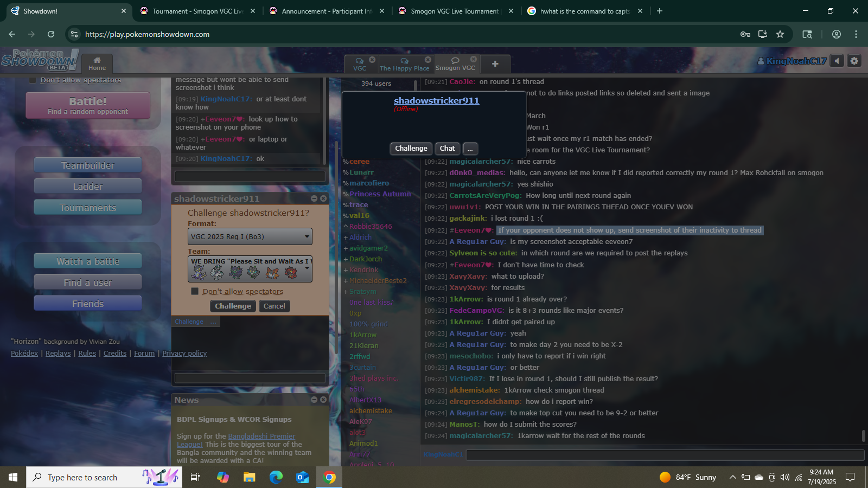
Task: Reload the Showdown page
Action: [x=51, y=34]
